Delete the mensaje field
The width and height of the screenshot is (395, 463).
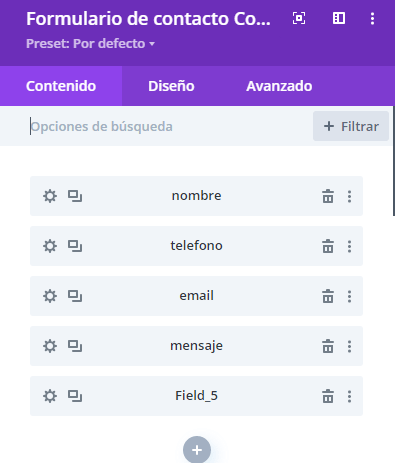click(328, 346)
